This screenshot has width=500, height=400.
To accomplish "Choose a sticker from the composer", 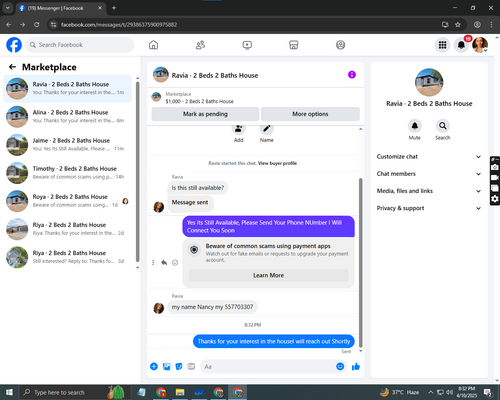I will [x=179, y=367].
